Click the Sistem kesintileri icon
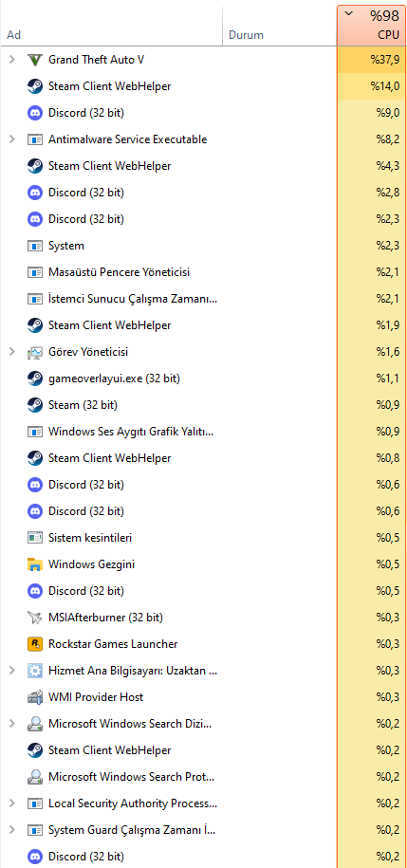This screenshot has width=407, height=868. pyautogui.click(x=35, y=538)
